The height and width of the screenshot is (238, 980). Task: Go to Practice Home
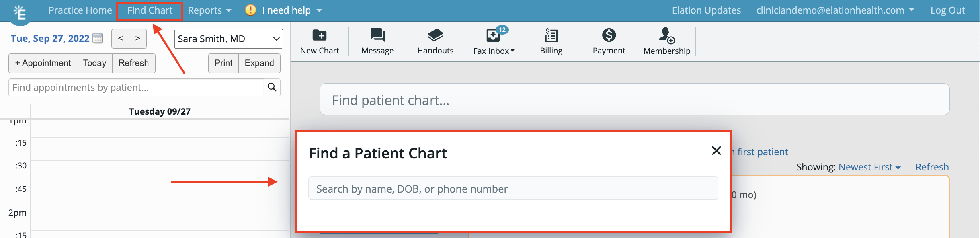[x=80, y=10]
